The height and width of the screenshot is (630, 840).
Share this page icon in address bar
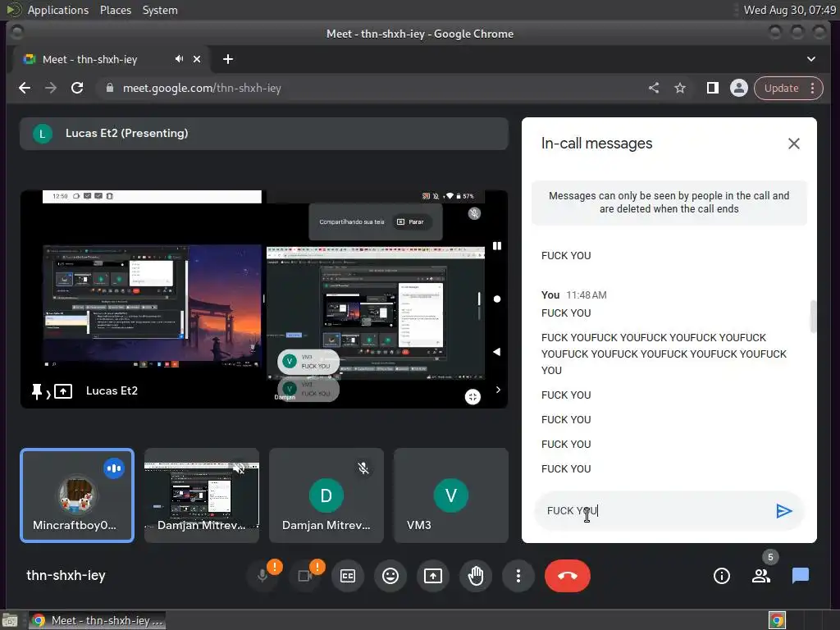[654, 88]
